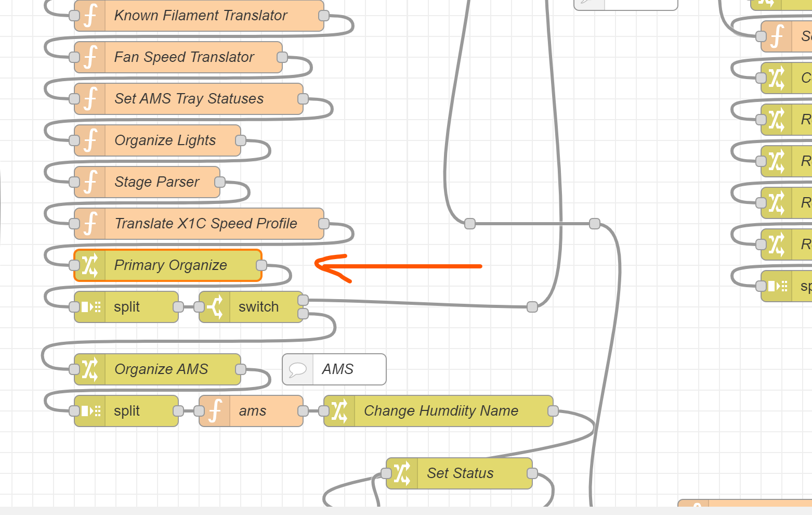Select the Known Filament Translator function node
812x515 pixels.
pyautogui.click(x=199, y=16)
